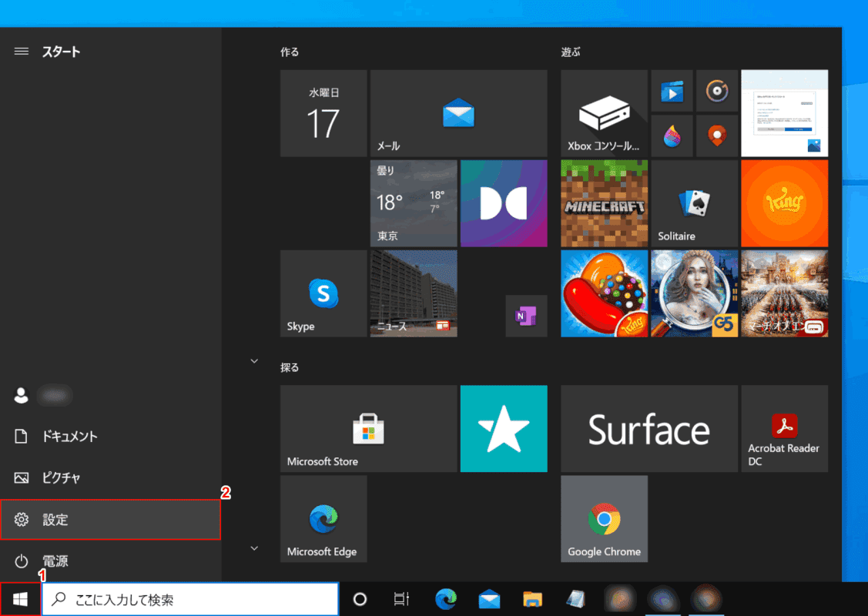Expand the Start hamburger menu
Image resolution: width=868 pixels, height=616 pixels.
21,52
